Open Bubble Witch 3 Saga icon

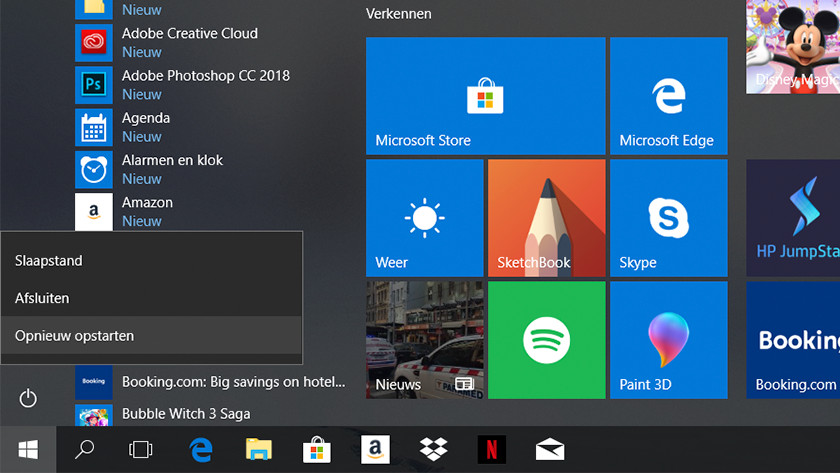click(x=94, y=415)
